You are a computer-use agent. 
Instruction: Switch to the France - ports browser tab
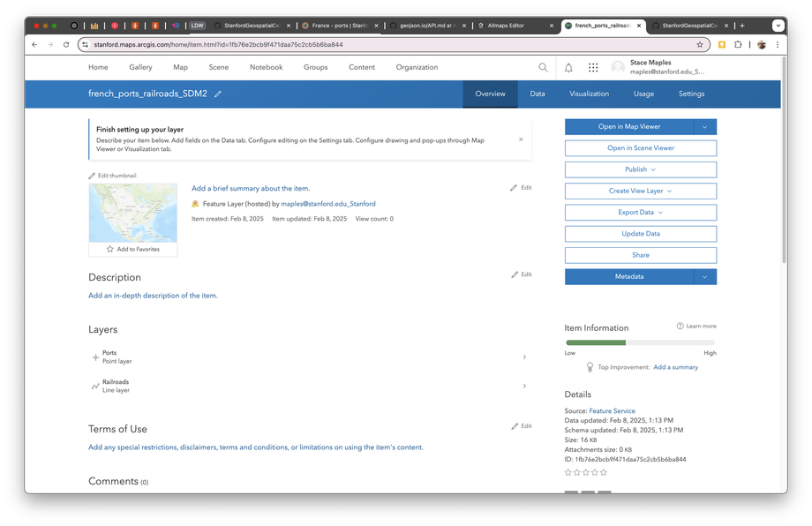coord(340,26)
